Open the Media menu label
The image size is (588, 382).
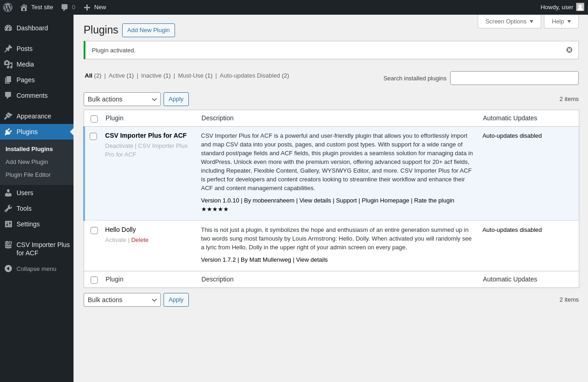point(25,64)
